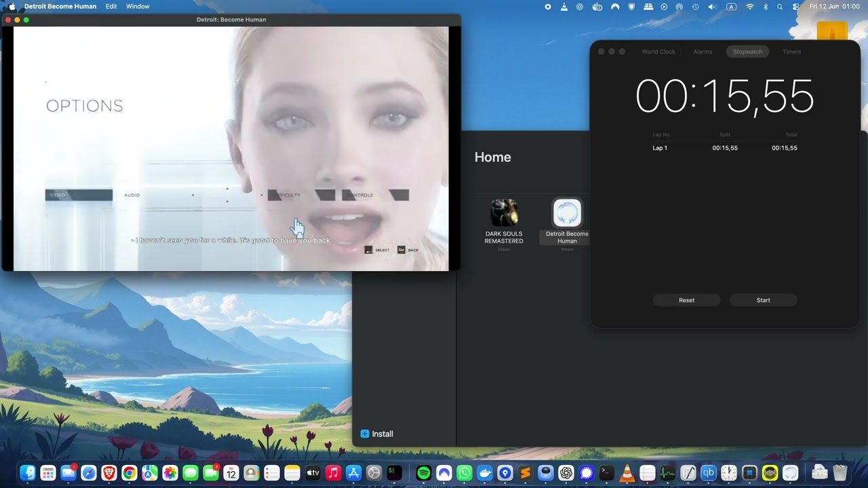
Task: Click the VLC cone in menu bar
Action: [564, 6]
